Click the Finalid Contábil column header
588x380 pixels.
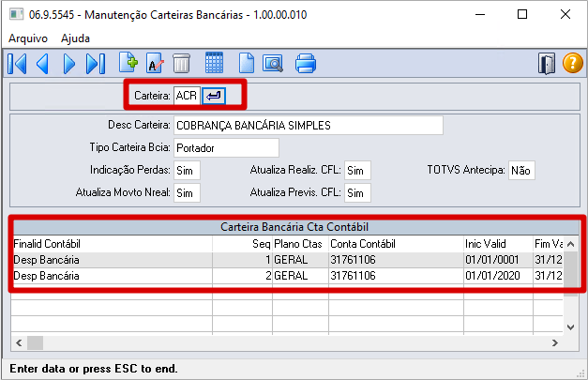[112, 244]
